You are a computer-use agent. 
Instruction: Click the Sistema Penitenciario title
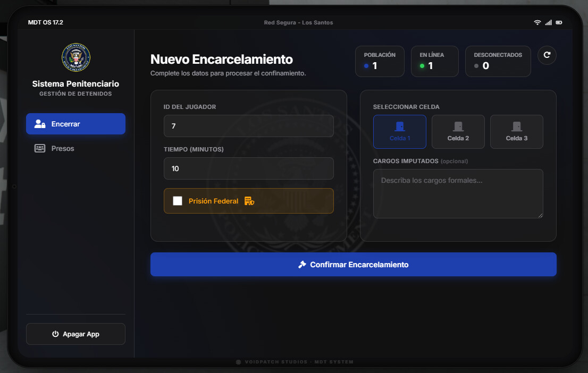[x=75, y=83]
